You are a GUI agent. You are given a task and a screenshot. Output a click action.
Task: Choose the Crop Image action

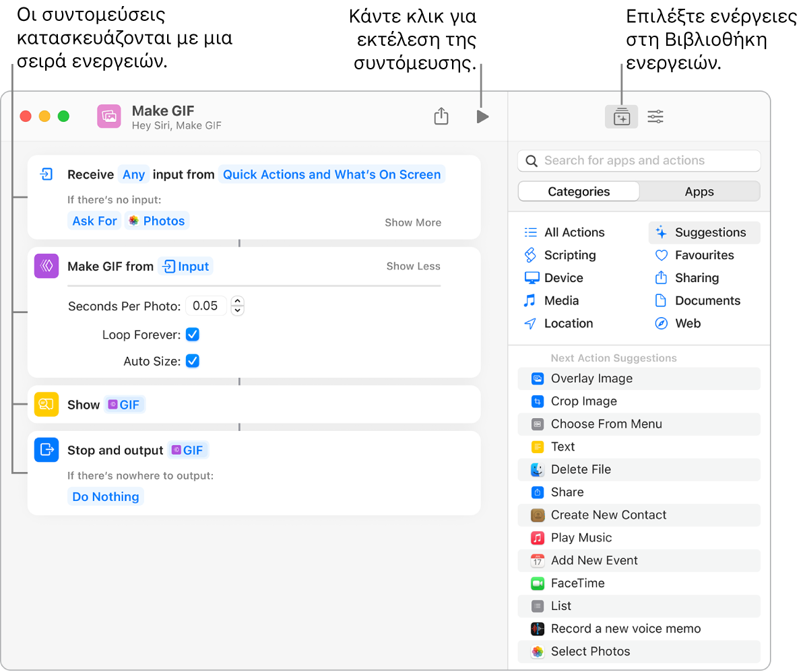click(583, 401)
